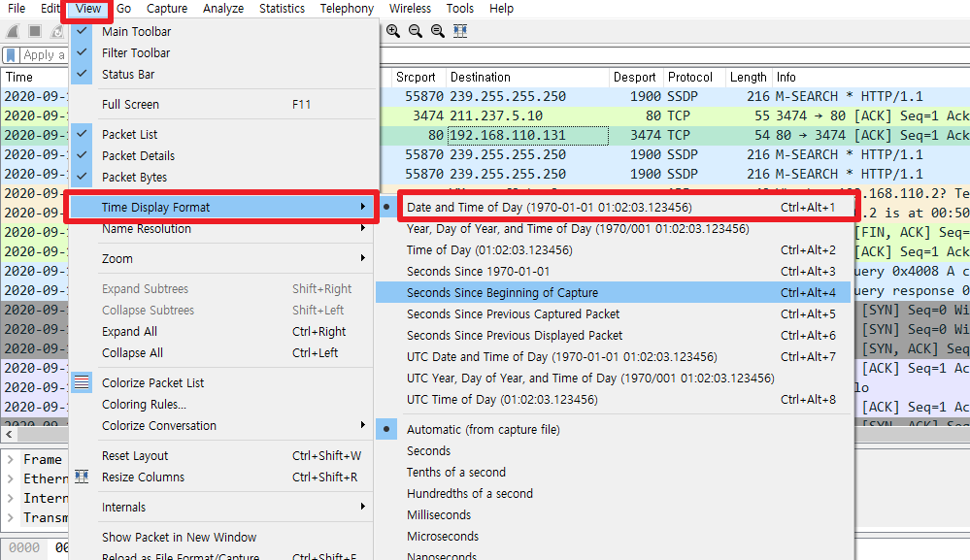Open the Tools menu
Viewport: 970px width, 560px height.
(x=459, y=9)
